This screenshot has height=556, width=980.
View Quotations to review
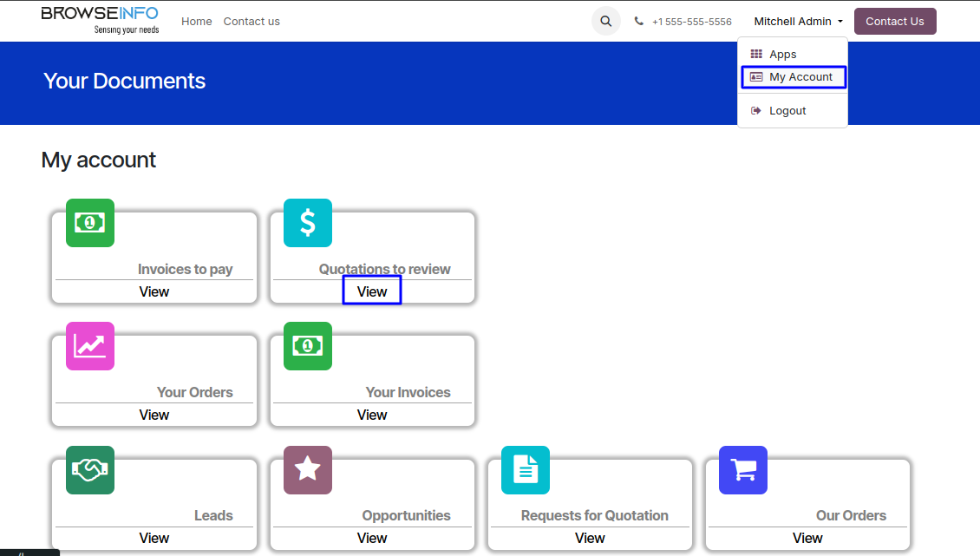(372, 291)
